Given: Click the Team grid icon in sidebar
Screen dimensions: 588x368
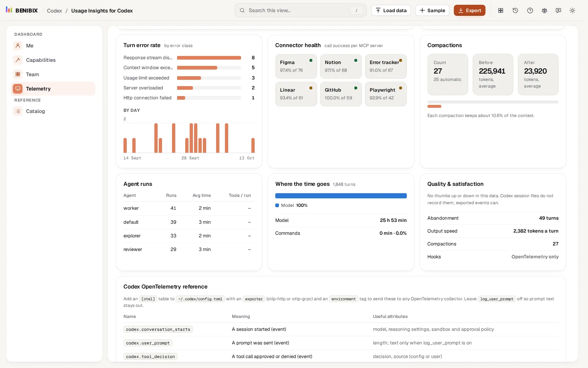Looking at the screenshot, I should tap(18, 74).
